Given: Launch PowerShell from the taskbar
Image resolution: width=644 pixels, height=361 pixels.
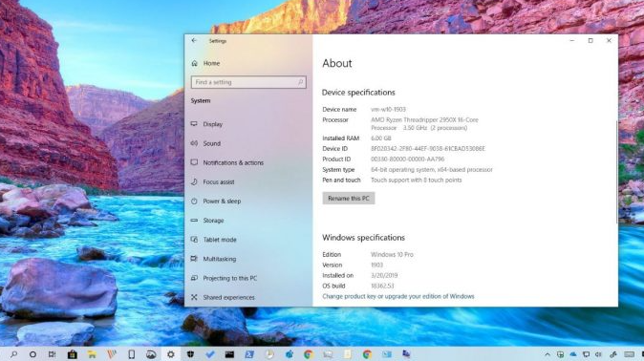Looking at the screenshot, I should point(249,354).
